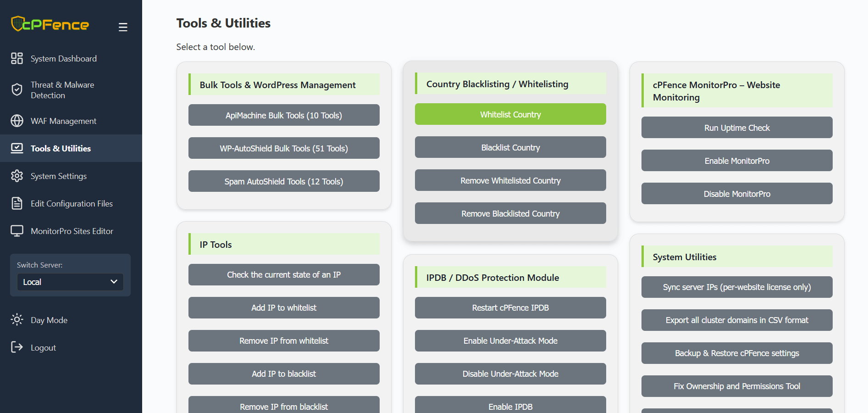Click Fix Ownership and Permissions Tool
This screenshot has height=413, width=868.
(737, 386)
